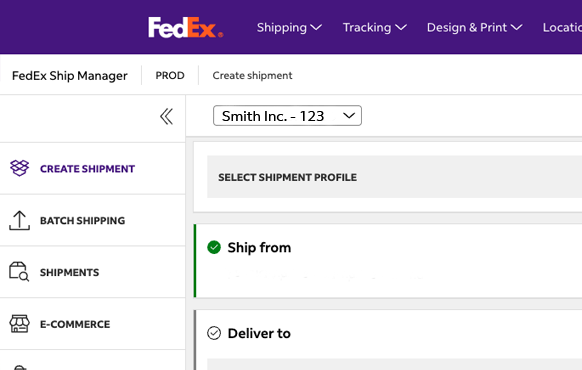Click the Batch Shipping upload icon

point(19,220)
